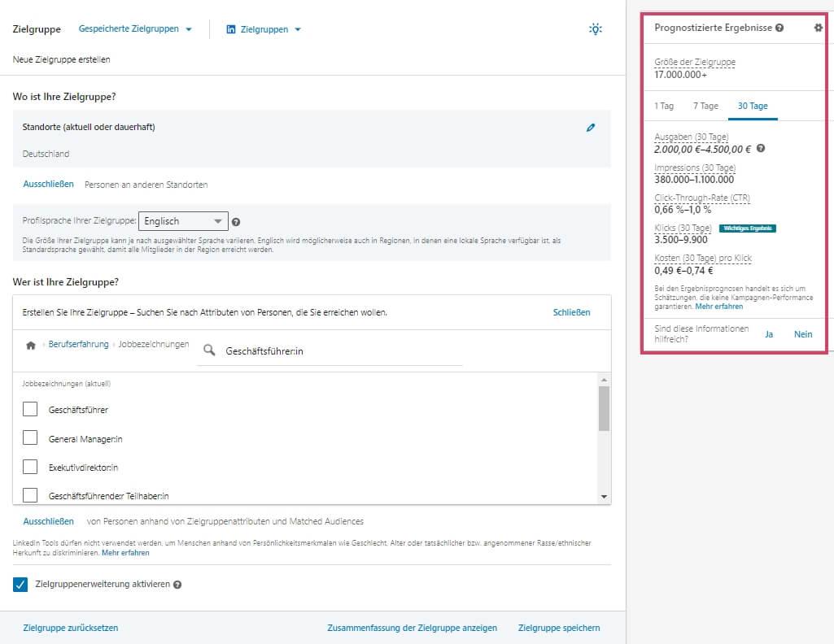Check the Geschäftsführer checkbox

30,409
